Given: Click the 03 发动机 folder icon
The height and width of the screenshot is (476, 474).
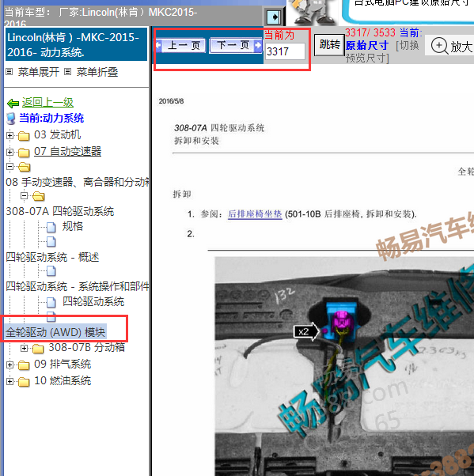Looking at the screenshot, I should [24, 136].
